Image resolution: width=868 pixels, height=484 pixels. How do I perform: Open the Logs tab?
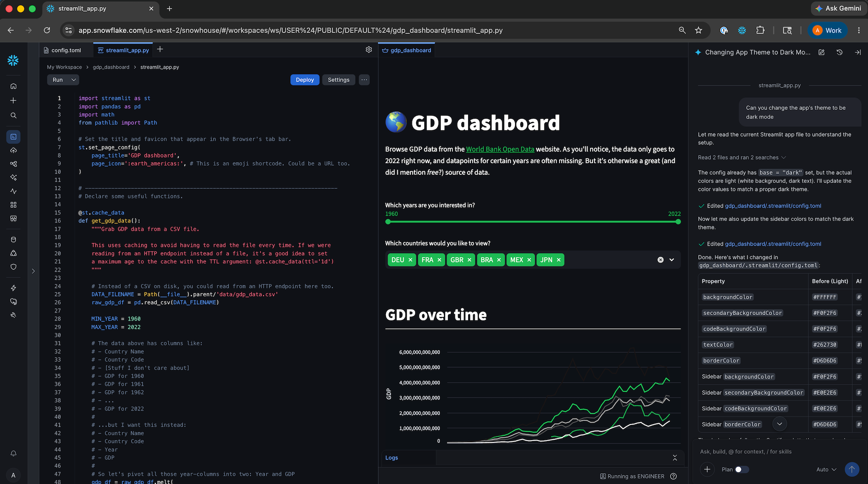click(391, 458)
